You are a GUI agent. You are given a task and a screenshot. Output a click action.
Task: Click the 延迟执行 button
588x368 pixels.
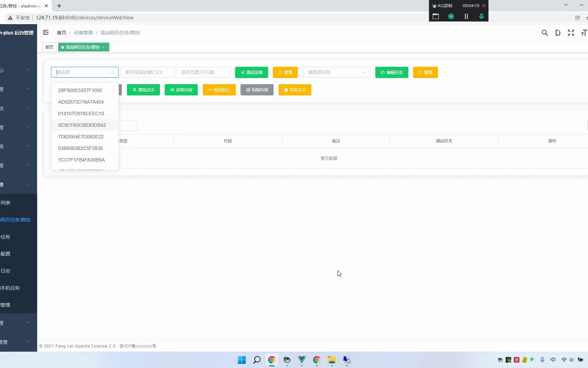pyautogui.click(x=219, y=90)
